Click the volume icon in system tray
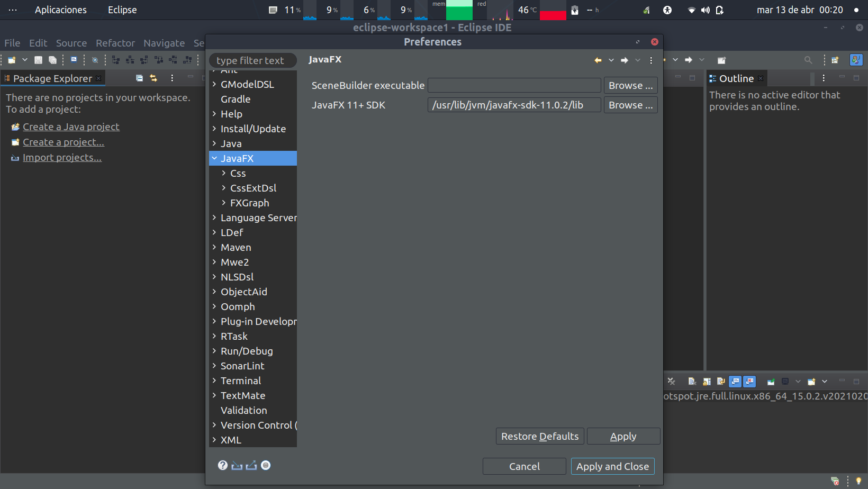868x489 pixels. coord(705,10)
